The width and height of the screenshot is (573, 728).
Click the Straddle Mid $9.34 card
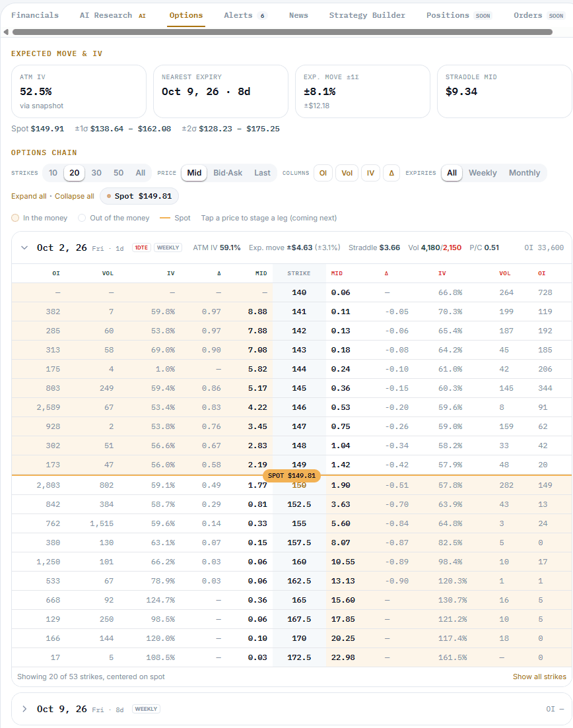tap(505, 92)
